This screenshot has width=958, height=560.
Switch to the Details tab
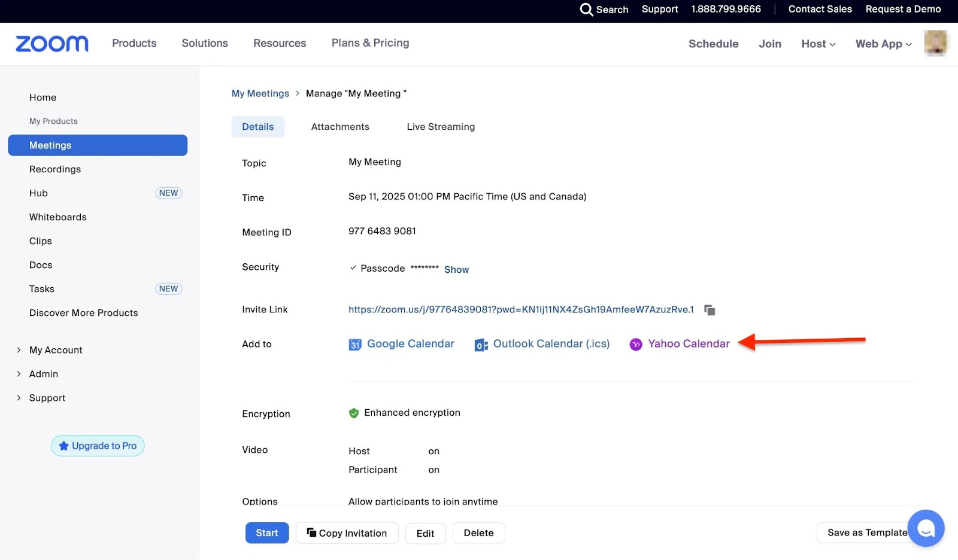coord(258,127)
